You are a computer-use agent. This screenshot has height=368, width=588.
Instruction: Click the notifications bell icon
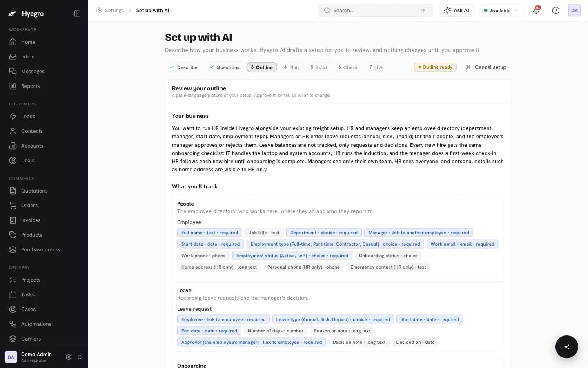point(536,10)
